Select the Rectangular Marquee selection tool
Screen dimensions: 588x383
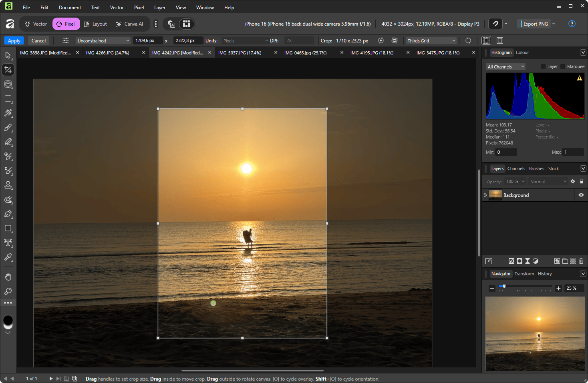click(8, 98)
